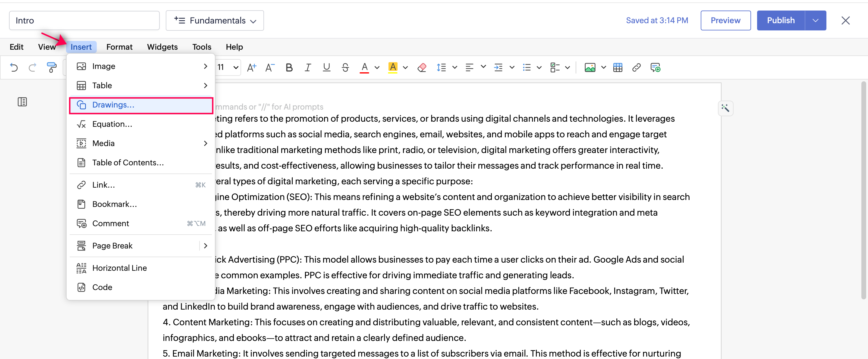
Task: Open the Widgets menu
Action: [x=162, y=47]
